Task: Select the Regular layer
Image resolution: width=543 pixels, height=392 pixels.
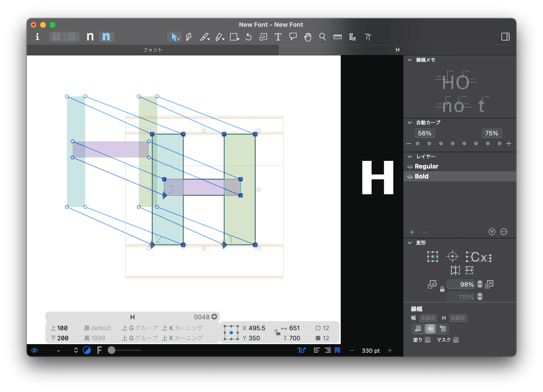Action: [460, 166]
